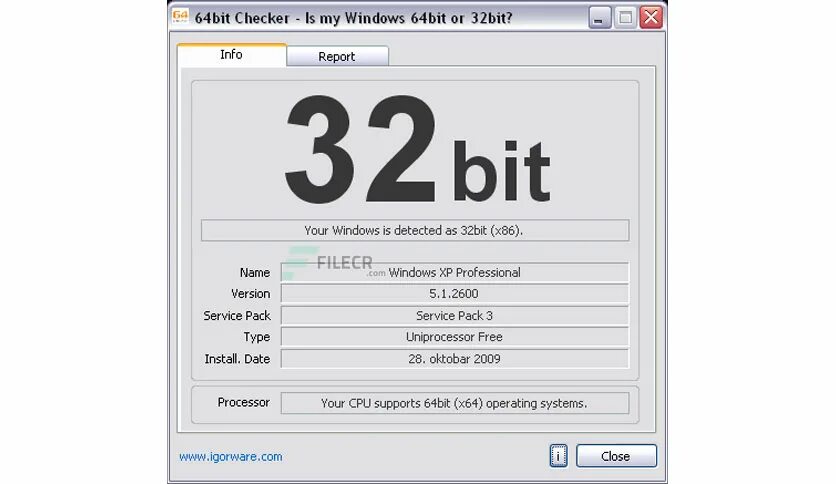836x484 pixels.
Task: Open the www.igorware.com link
Action: tap(231, 457)
